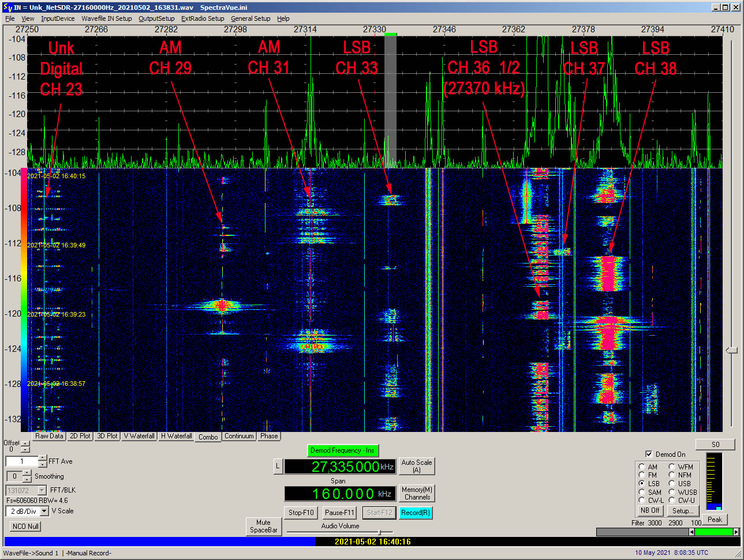
Task: Click the gray demod marker in spectrum
Action: [x=391, y=101]
